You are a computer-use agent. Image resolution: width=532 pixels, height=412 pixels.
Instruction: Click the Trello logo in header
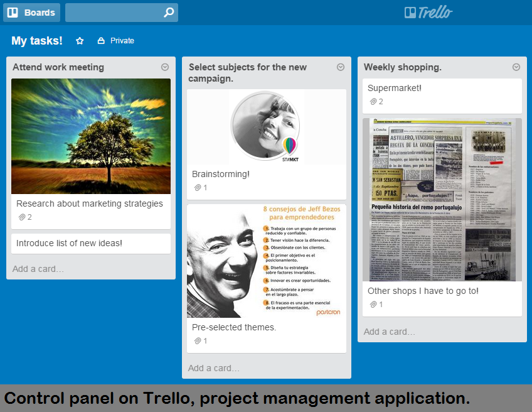point(428,13)
